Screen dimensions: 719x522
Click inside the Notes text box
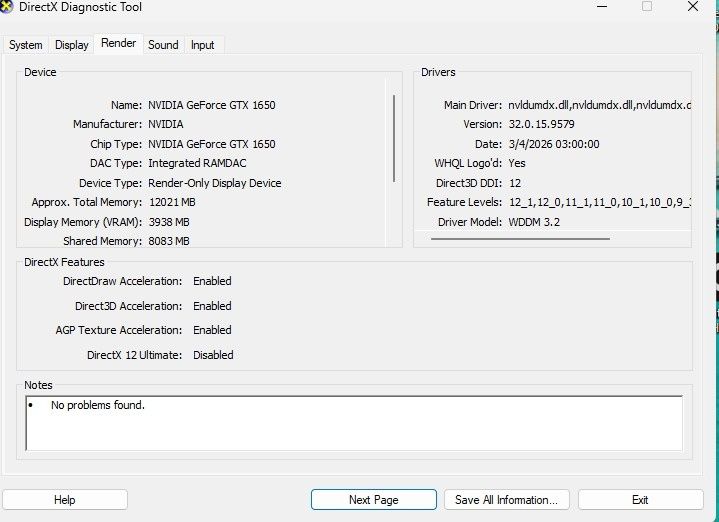(354, 423)
